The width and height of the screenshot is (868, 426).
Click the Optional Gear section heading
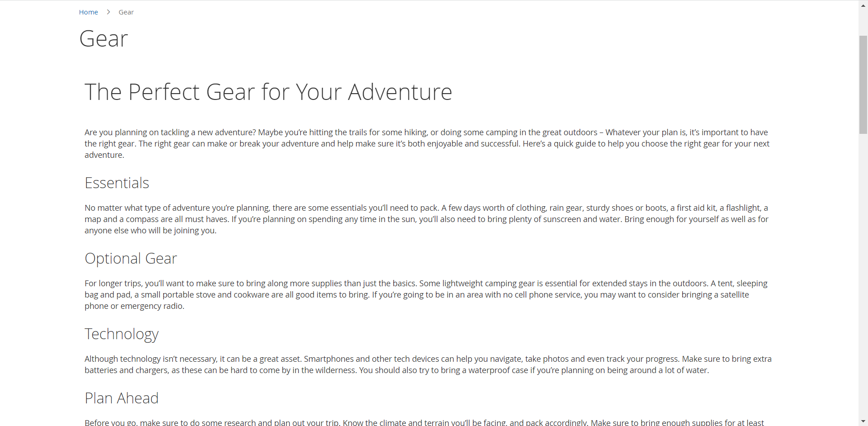131,259
